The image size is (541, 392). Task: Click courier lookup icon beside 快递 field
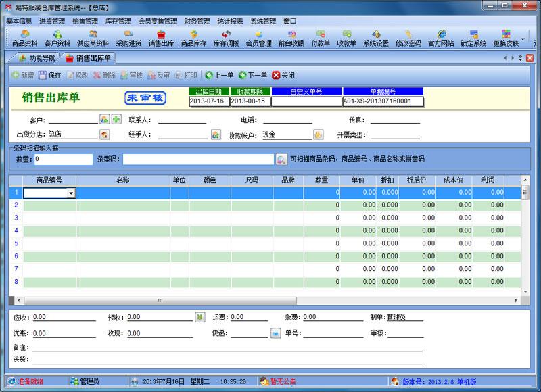[276, 333]
